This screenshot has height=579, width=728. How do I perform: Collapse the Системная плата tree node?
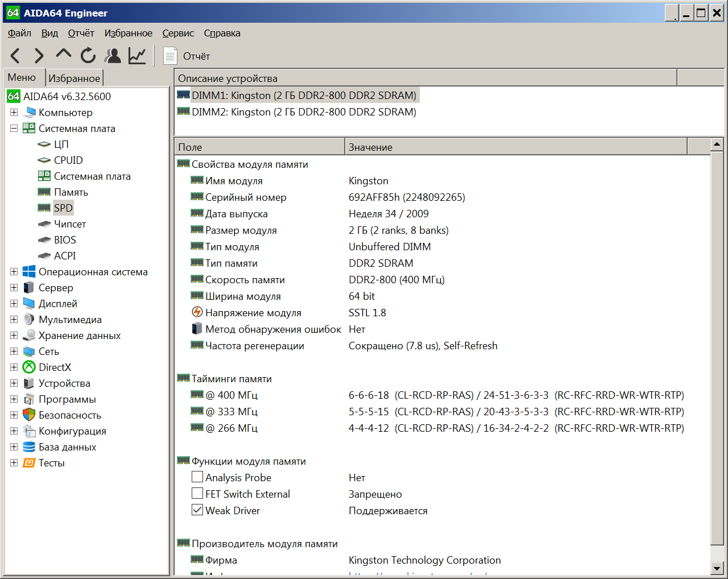coord(14,129)
